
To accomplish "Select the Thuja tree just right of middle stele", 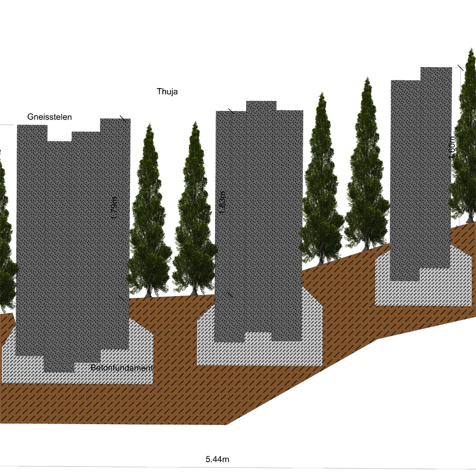I will 322,190.
